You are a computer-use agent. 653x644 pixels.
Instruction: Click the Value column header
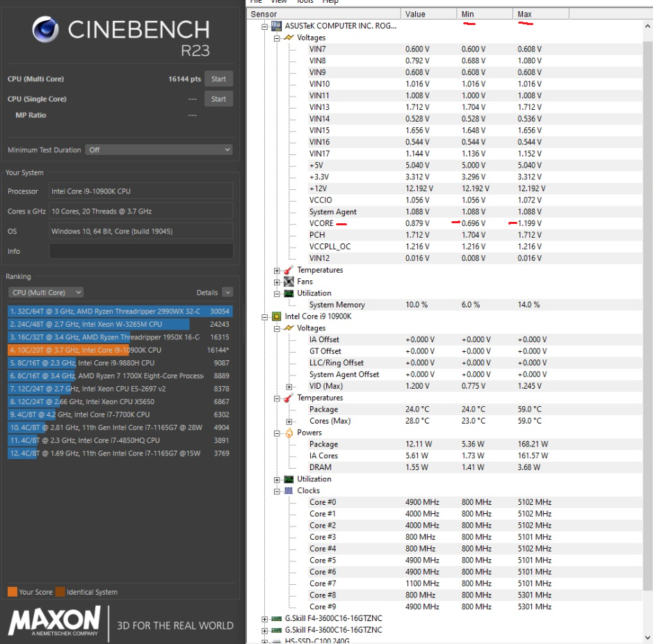tap(428, 14)
